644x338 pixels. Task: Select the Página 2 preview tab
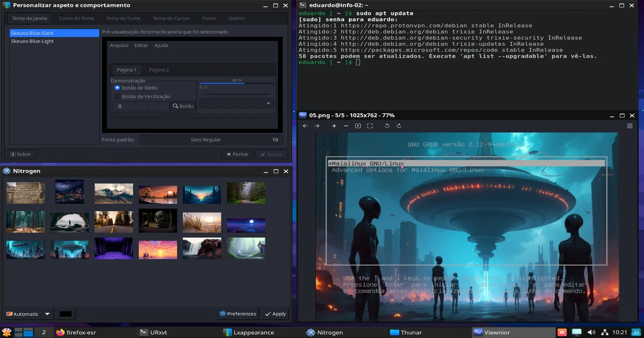coord(159,70)
